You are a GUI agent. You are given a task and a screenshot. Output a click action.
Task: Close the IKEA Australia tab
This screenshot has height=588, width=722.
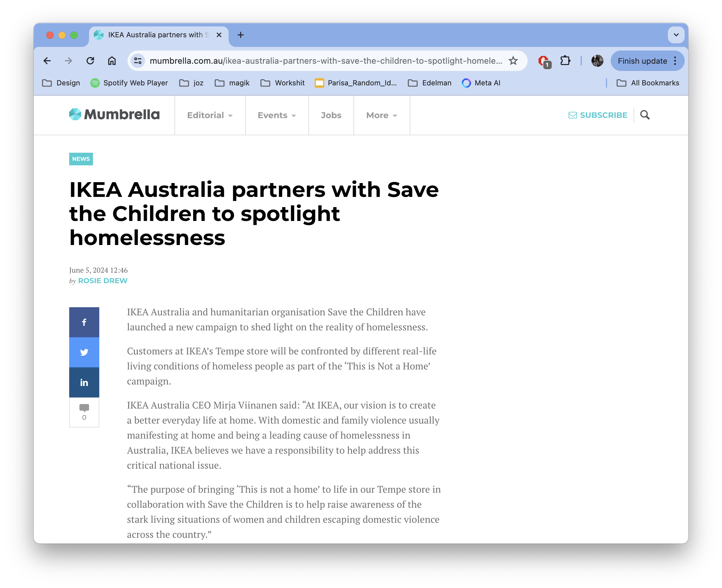click(x=219, y=35)
